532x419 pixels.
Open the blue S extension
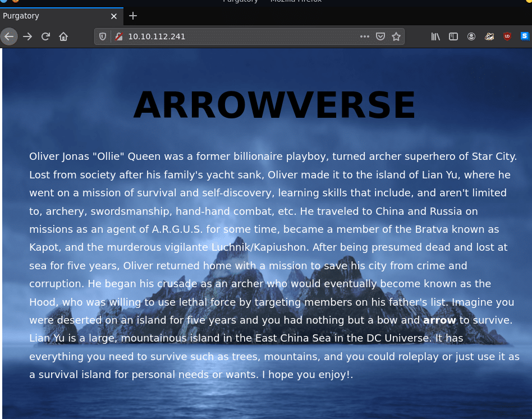(525, 36)
